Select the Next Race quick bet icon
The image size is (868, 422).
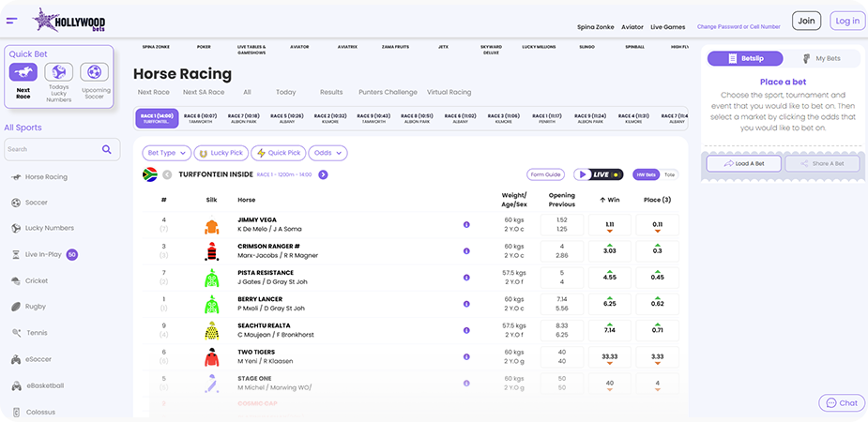point(23,72)
